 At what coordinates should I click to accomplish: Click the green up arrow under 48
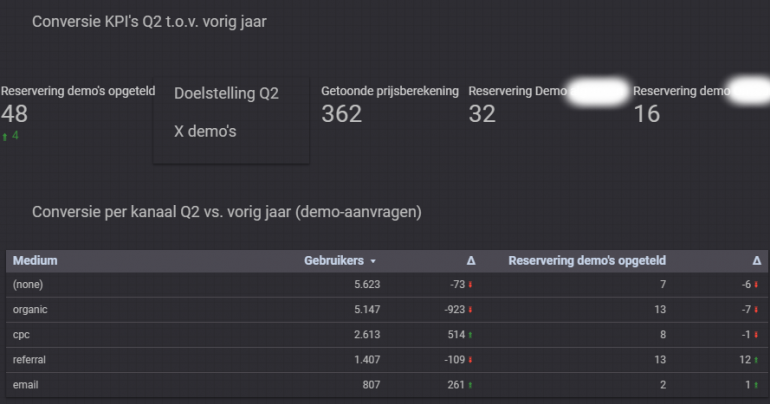click(5, 136)
